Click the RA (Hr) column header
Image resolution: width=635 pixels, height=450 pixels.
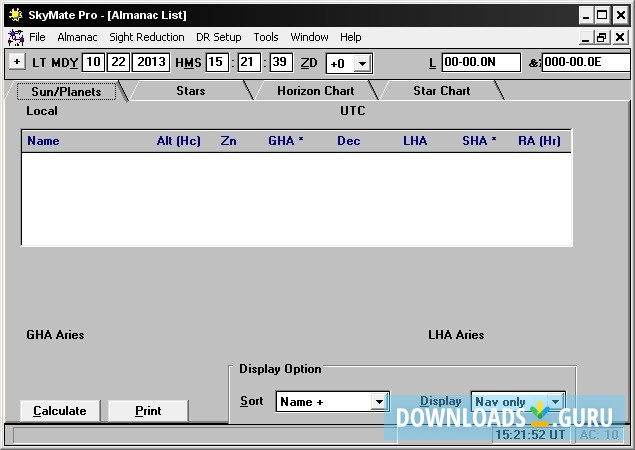[539, 141]
